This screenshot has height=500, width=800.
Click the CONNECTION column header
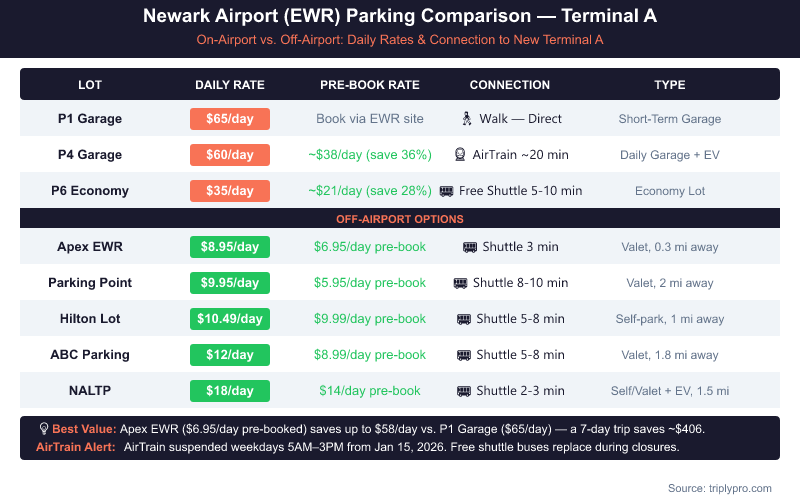pyautogui.click(x=510, y=85)
